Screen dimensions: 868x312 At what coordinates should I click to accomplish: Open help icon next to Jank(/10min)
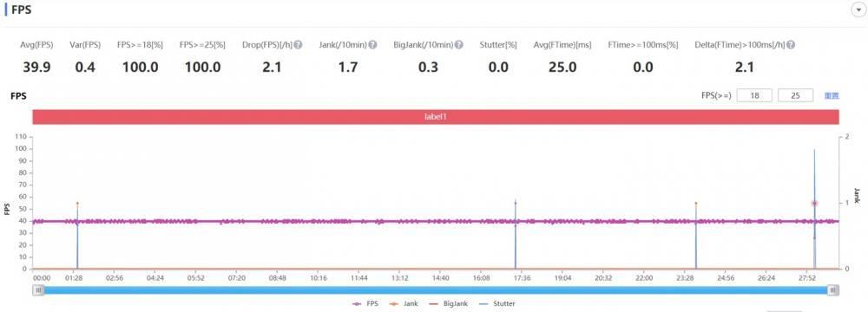tap(373, 45)
